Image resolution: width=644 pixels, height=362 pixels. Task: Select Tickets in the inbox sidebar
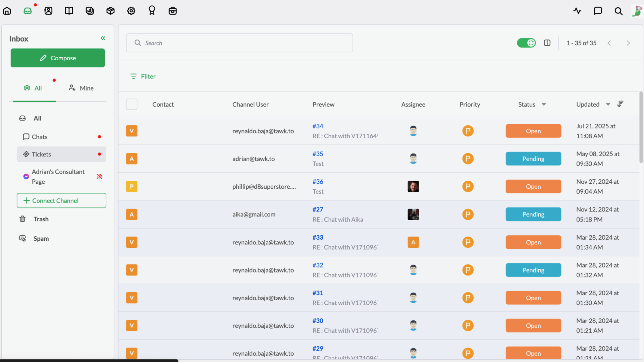point(41,154)
